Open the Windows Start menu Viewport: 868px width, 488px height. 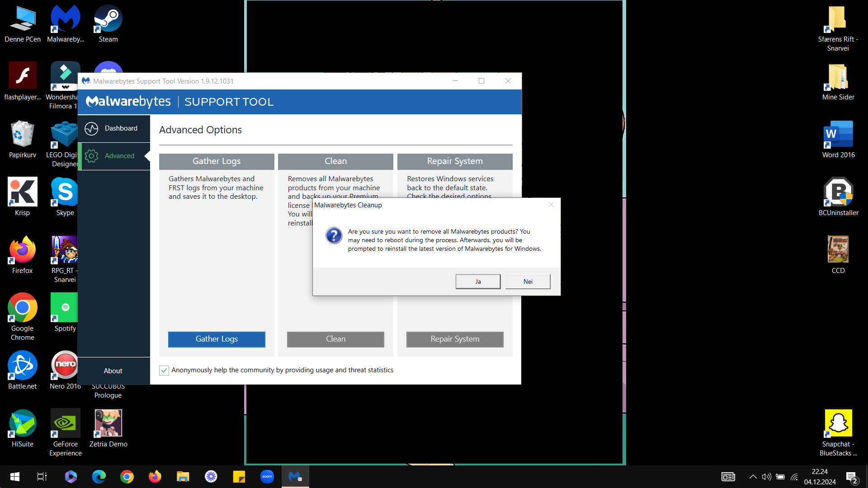tap(14, 477)
